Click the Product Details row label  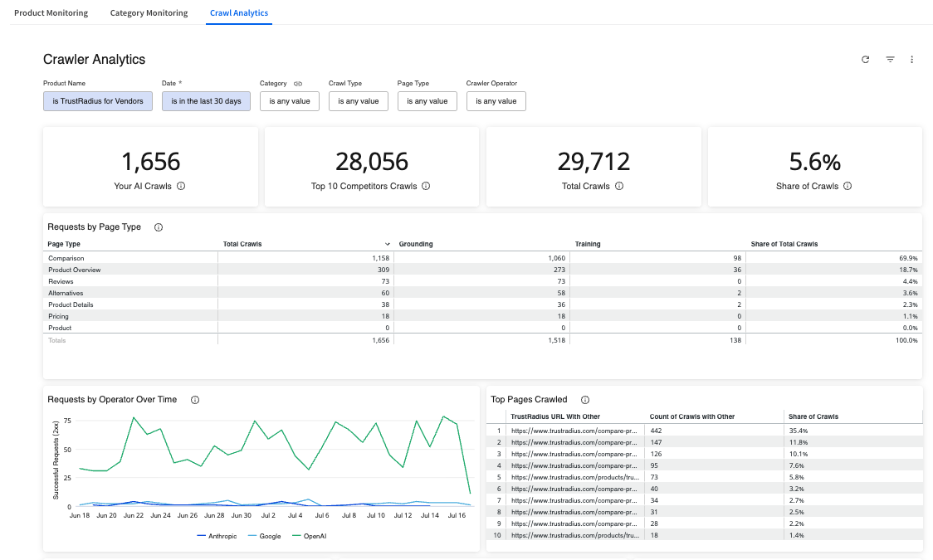pyautogui.click(x=71, y=305)
